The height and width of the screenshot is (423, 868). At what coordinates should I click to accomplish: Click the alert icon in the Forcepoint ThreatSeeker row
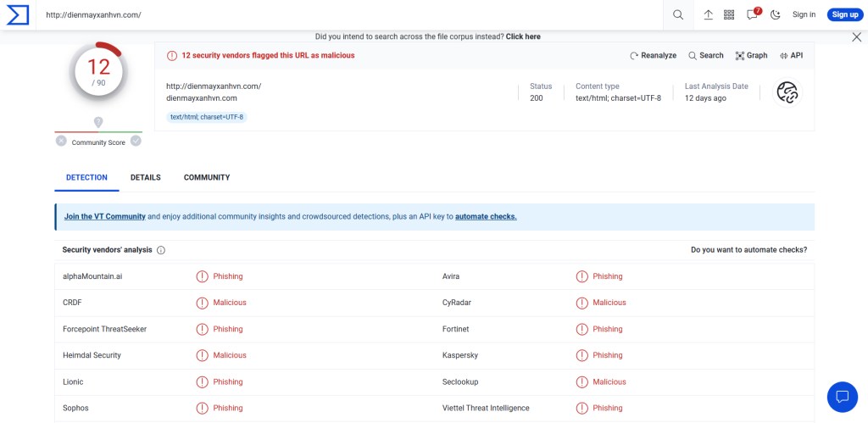click(x=203, y=330)
